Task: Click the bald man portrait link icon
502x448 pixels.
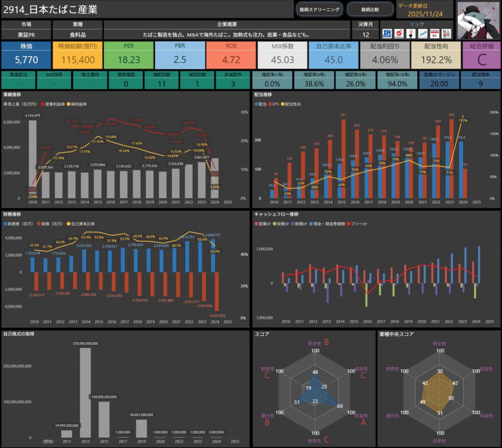Action: (411, 33)
